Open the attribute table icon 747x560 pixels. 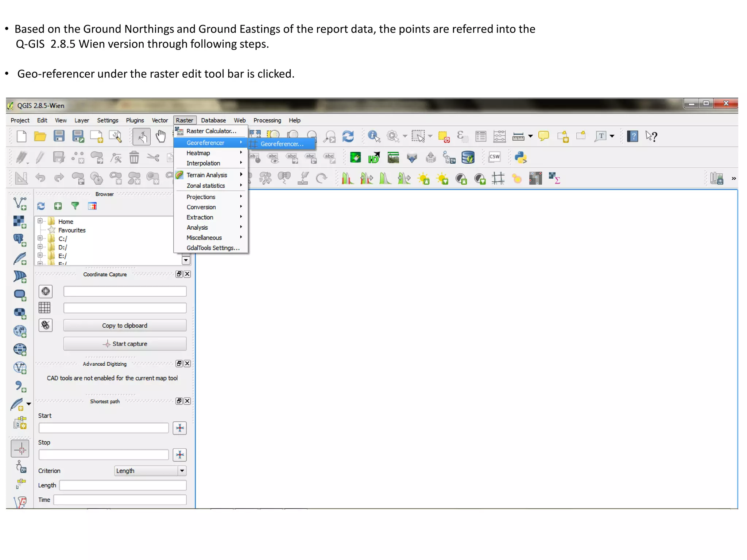pyautogui.click(x=481, y=136)
